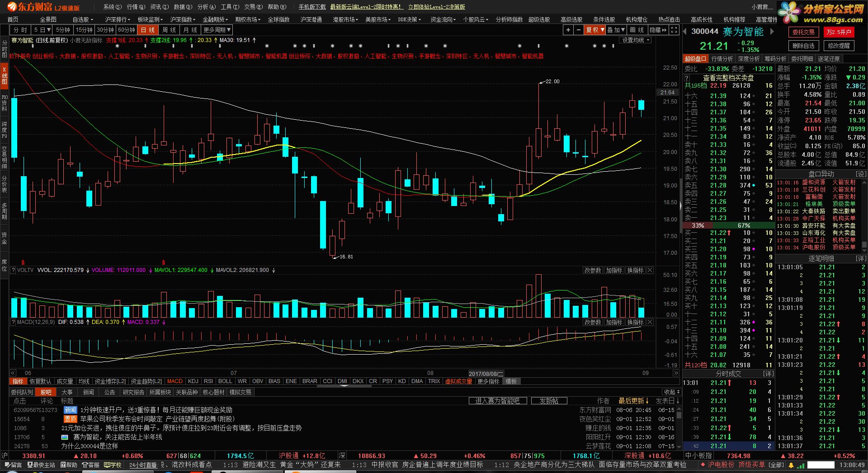Open the image post icon beside 赛为智能，关注能否站上半年线
The image size is (868, 473).
point(65,437)
